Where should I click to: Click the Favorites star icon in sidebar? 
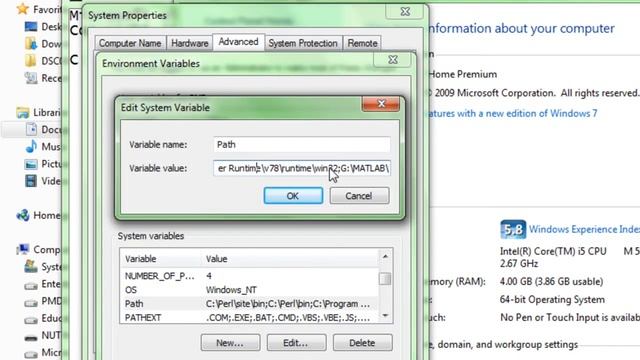point(23,9)
